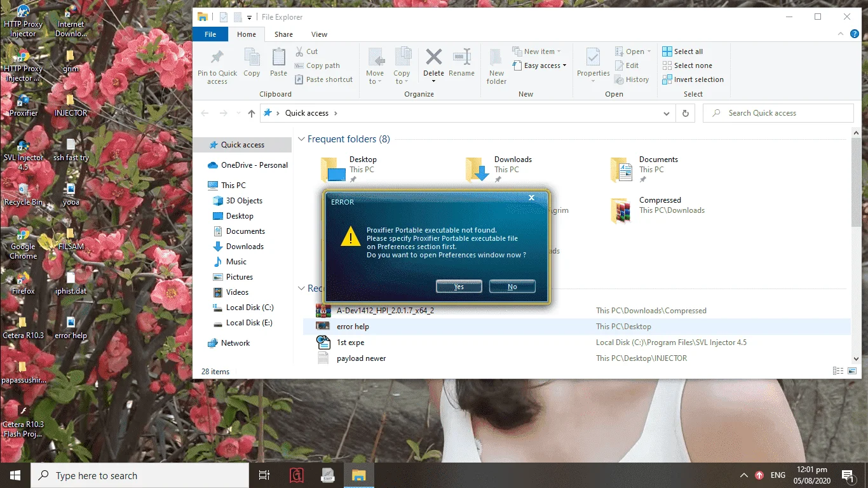Select Music in navigation pane

pyautogui.click(x=236, y=262)
